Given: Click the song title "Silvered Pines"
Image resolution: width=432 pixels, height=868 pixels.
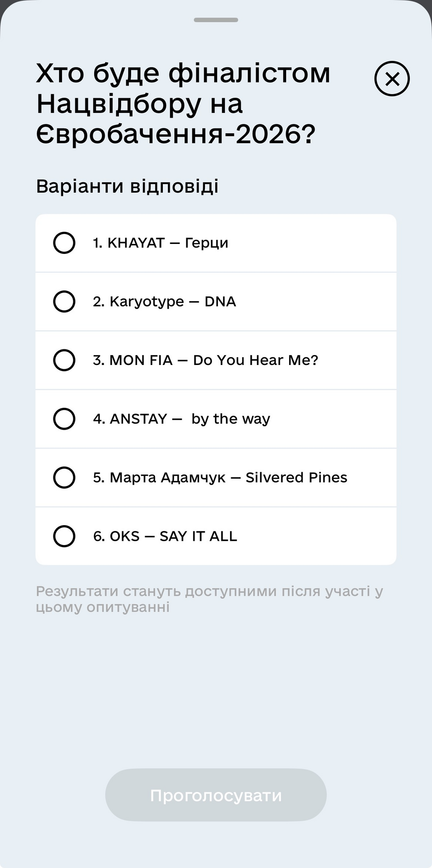Looking at the screenshot, I should (x=296, y=477).
